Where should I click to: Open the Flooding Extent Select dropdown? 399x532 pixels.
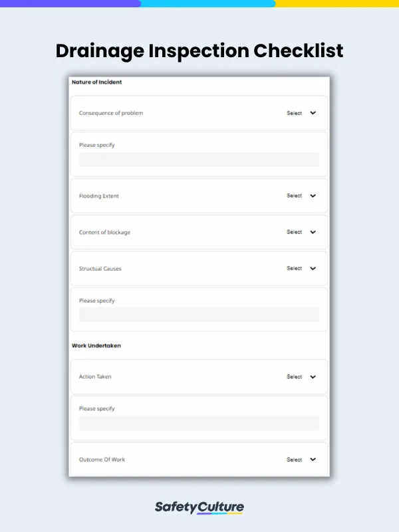click(301, 196)
